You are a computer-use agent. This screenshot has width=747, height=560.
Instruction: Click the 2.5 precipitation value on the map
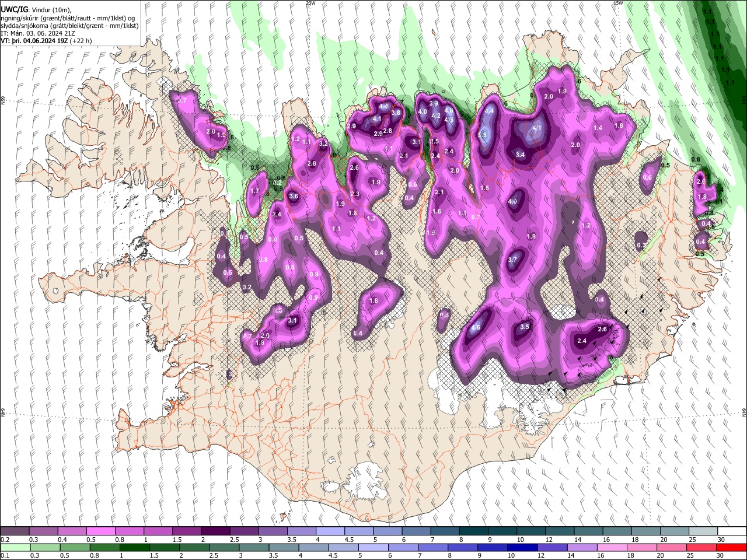[434, 142]
